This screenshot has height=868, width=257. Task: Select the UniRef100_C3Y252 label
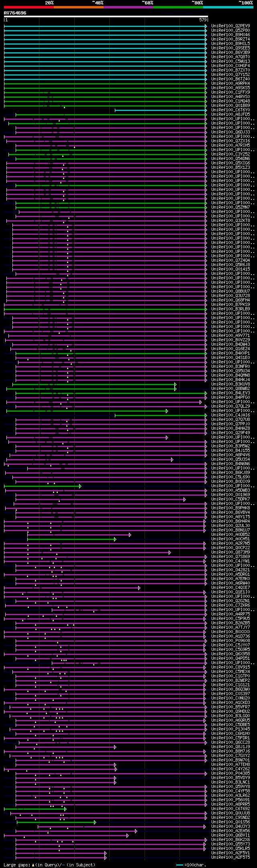pos(230,154)
